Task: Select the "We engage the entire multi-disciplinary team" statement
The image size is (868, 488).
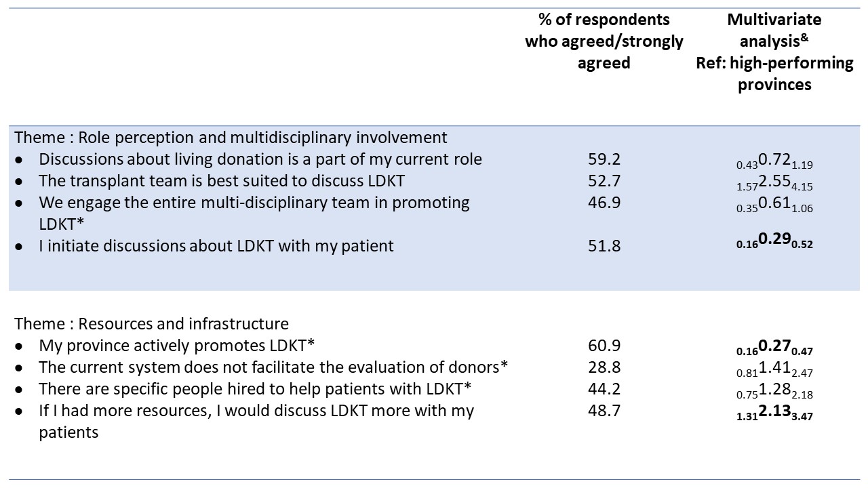Action: click(254, 203)
